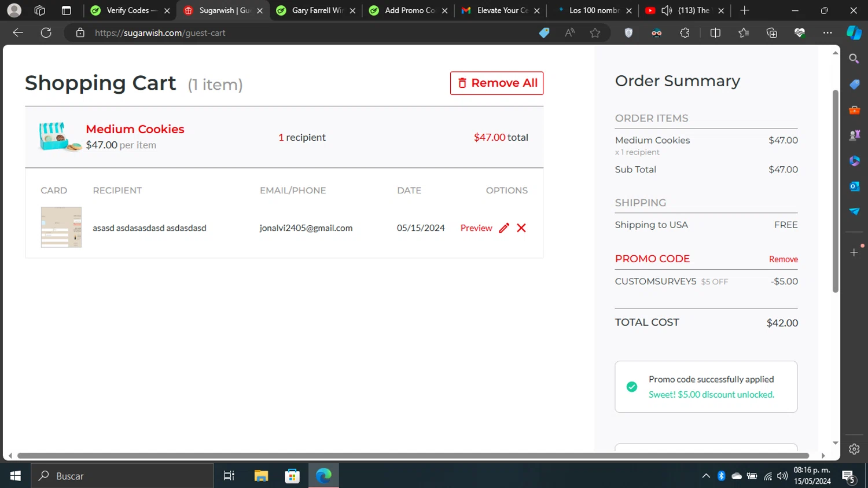Open File Explorer from taskbar

261,476
